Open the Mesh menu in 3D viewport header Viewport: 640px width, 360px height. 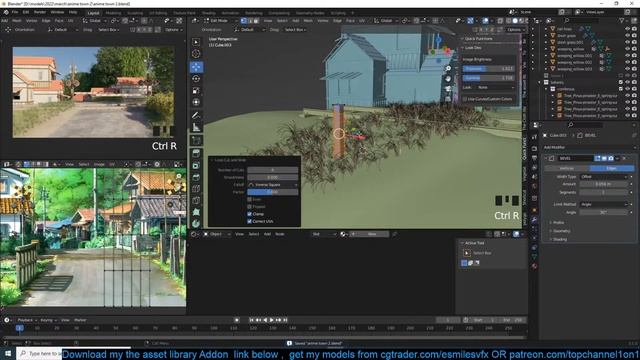308,20
